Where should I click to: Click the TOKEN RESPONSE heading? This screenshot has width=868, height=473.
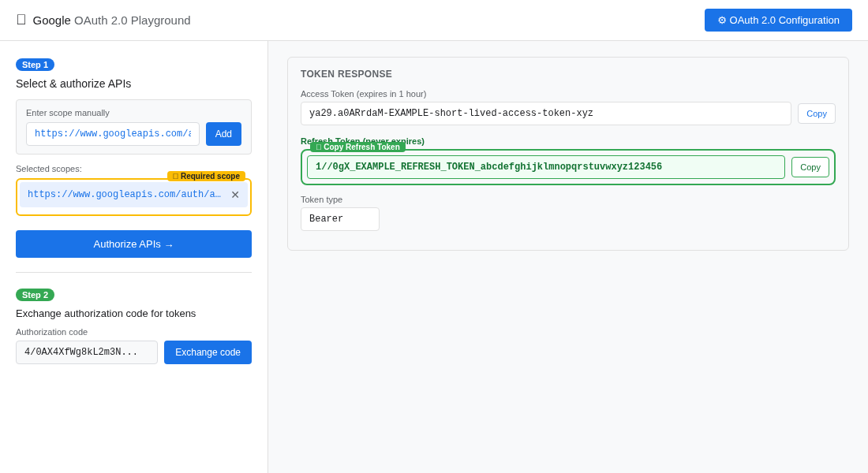tap(346, 74)
